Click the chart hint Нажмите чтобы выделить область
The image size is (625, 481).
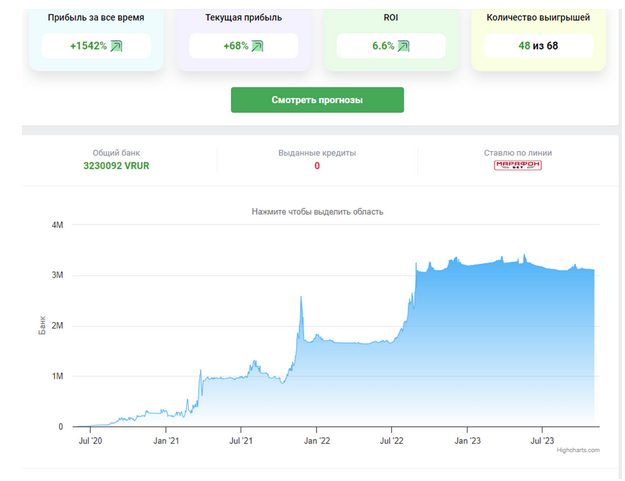(x=316, y=212)
